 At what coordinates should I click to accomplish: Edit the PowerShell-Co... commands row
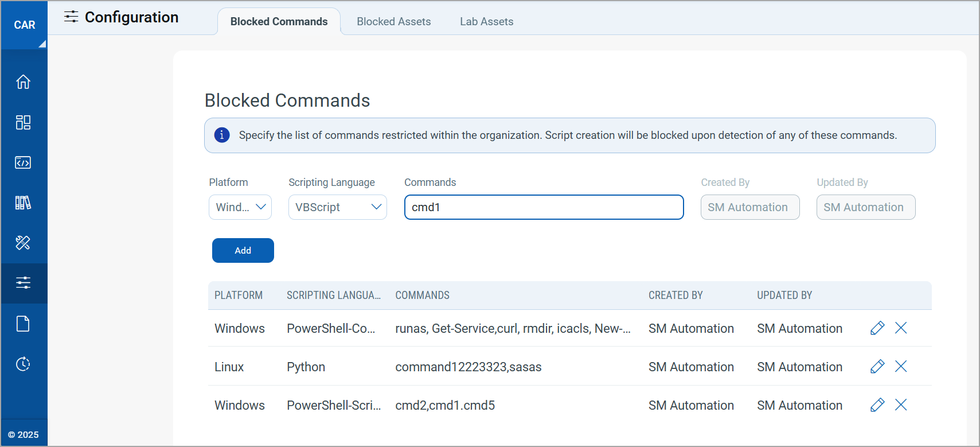coord(877,328)
